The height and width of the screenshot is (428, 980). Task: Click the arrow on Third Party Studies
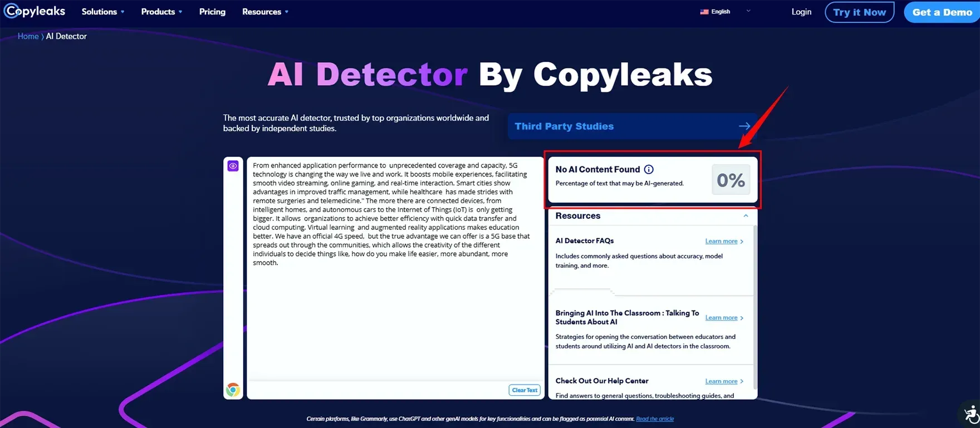click(x=744, y=126)
